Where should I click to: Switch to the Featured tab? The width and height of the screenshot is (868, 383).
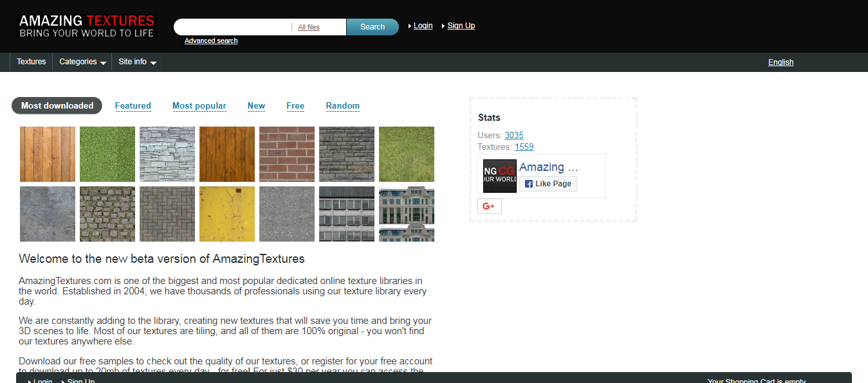133,106
